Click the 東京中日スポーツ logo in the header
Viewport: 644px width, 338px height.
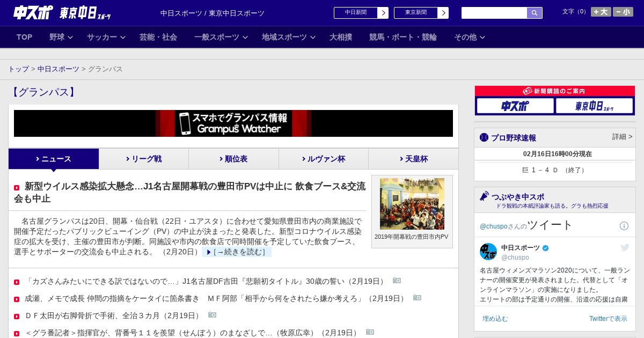click(x=85, y=13)
